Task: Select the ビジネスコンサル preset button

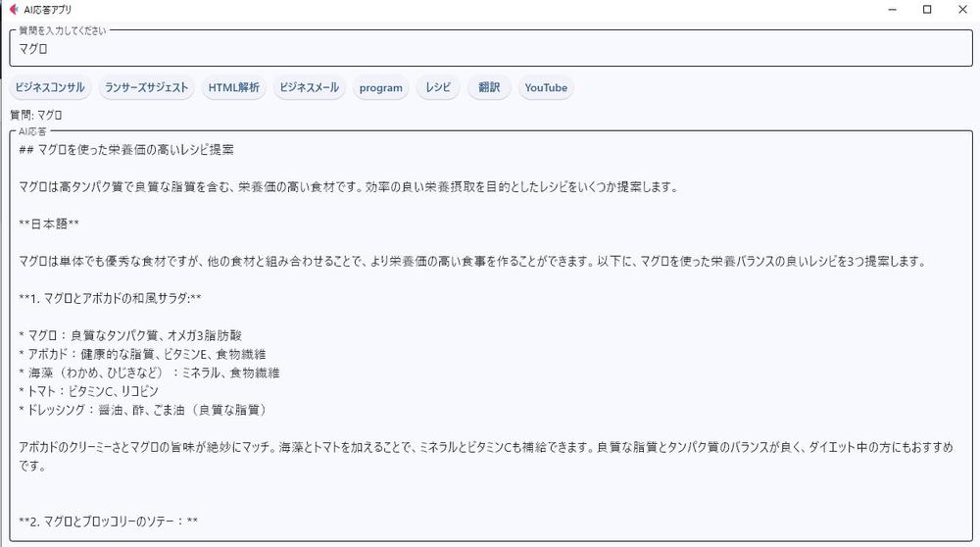Action: coord(50,87)
